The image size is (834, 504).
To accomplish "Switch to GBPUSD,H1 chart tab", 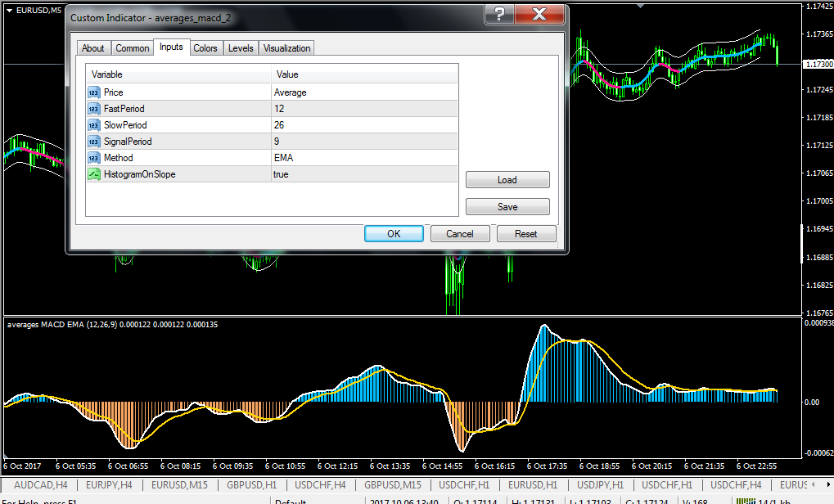I will click(251, 485).
